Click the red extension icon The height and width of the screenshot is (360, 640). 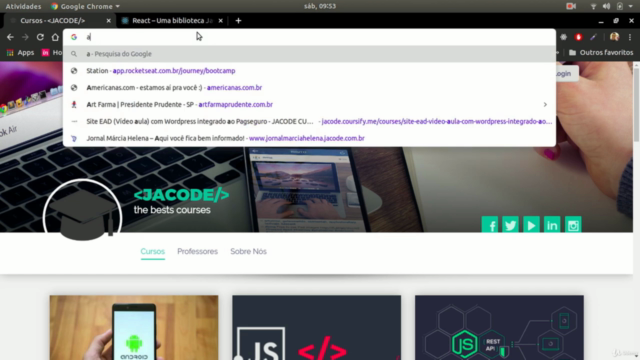point(578,37)
